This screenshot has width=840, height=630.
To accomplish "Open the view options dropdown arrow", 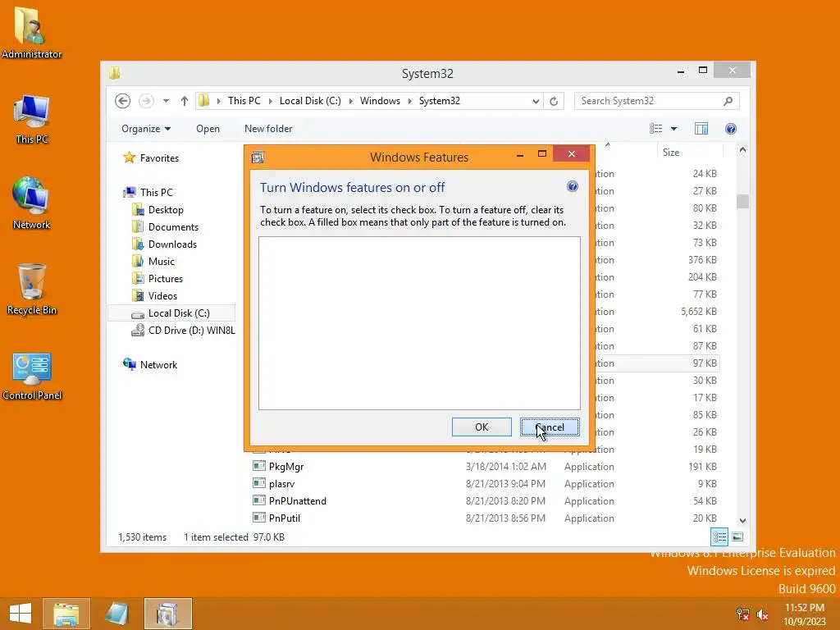I will (x=674, y=129).
